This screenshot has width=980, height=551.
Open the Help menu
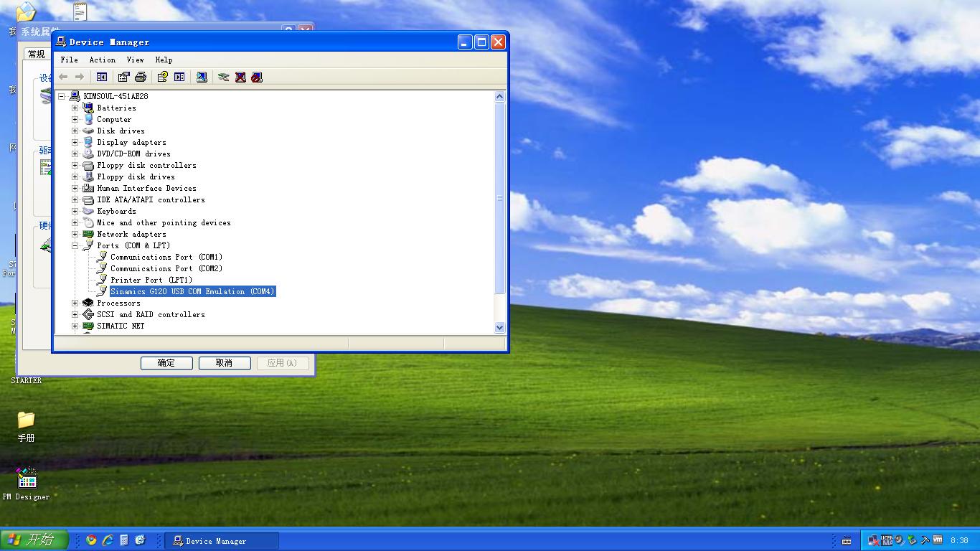pyautogui.click(x=164, y=60)
